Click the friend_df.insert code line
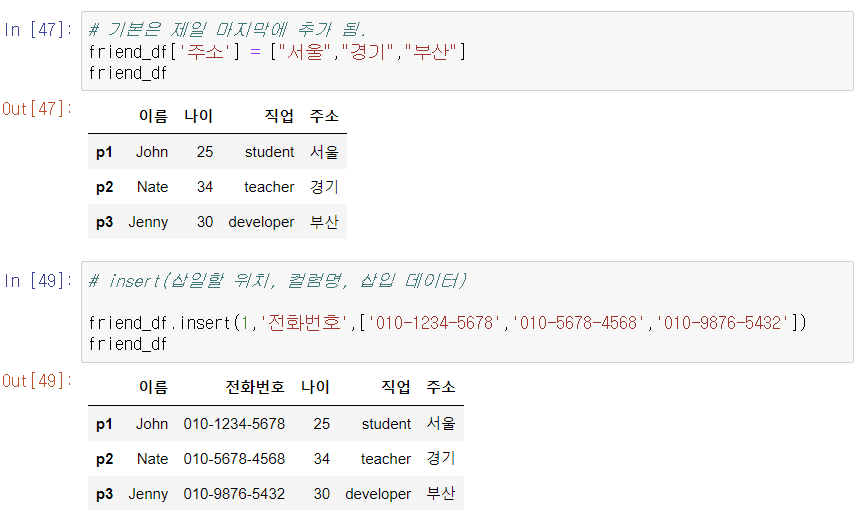 (447, 322)
